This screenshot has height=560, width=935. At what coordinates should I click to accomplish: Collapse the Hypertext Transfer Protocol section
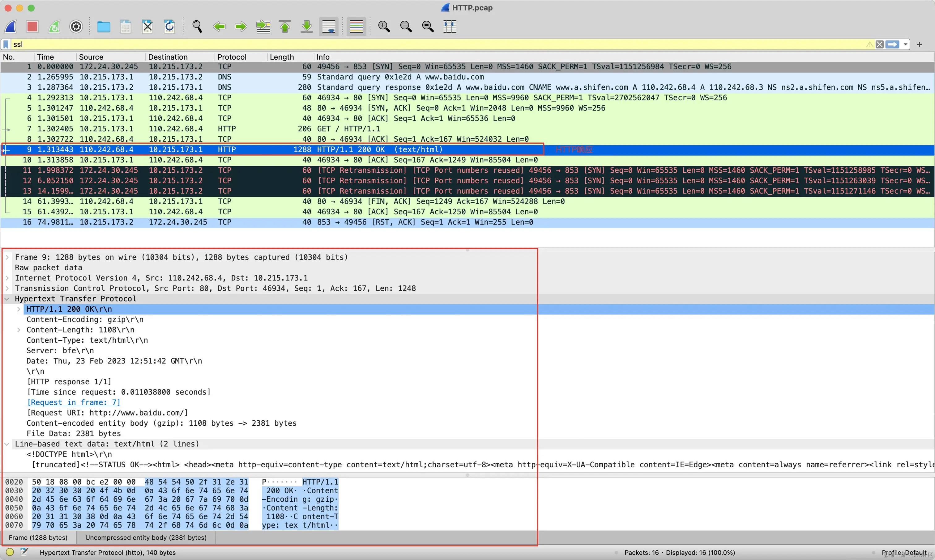7,299
